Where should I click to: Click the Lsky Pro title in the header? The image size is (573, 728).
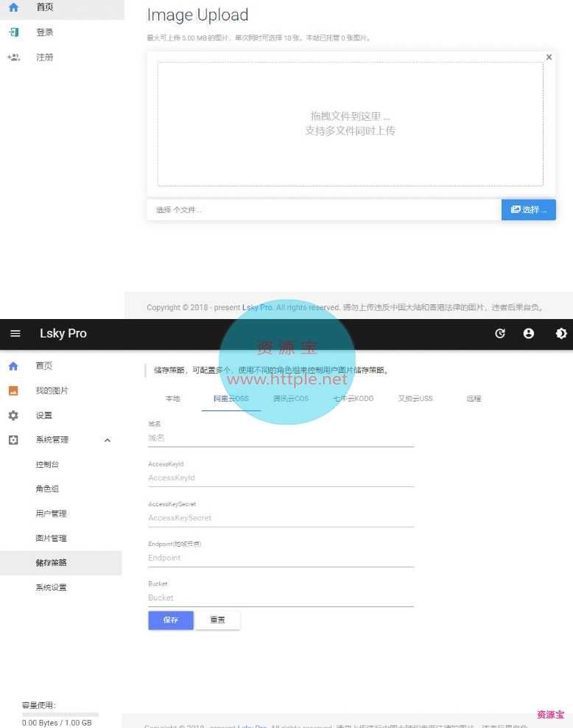click(x=63, y=333)
